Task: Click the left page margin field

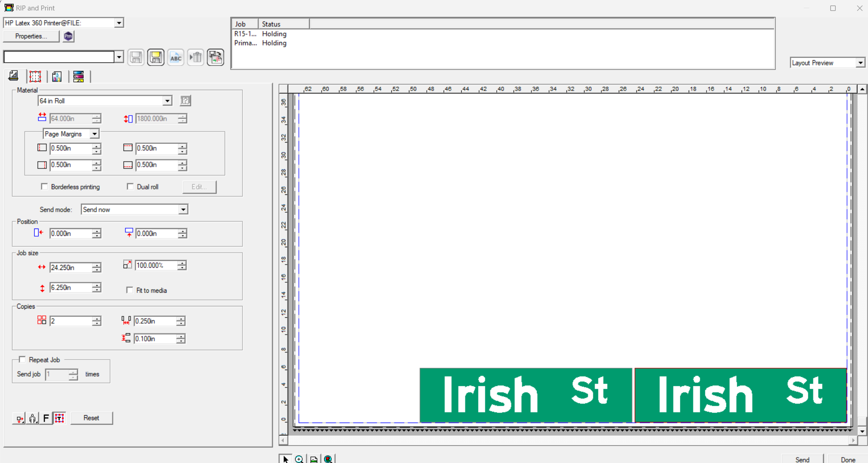Action: (71, 148)
